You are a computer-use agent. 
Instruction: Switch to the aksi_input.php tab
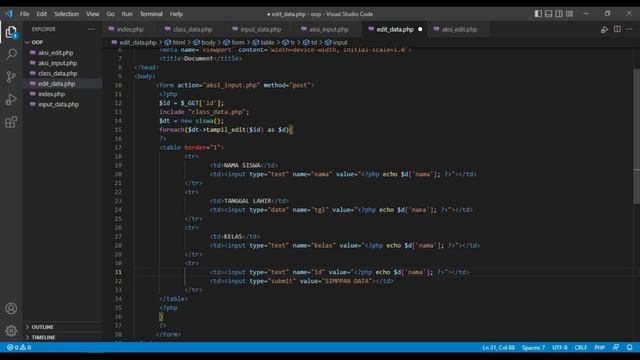tap(329, 29)
